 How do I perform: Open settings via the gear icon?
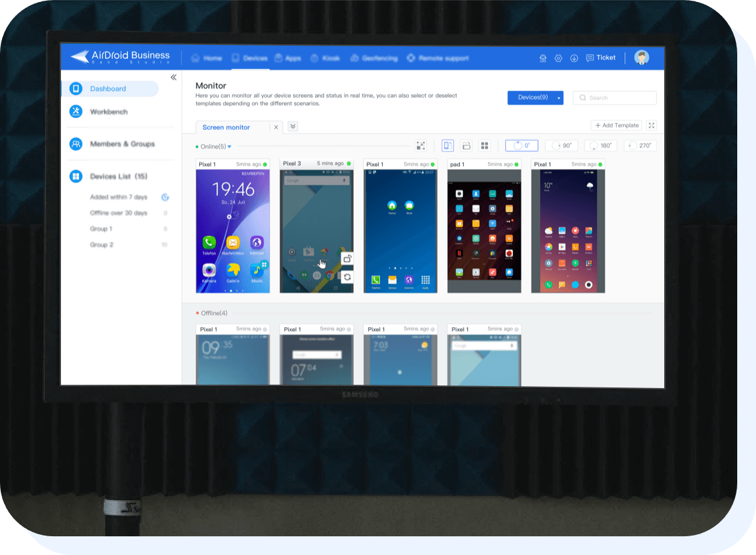point(558,58)
